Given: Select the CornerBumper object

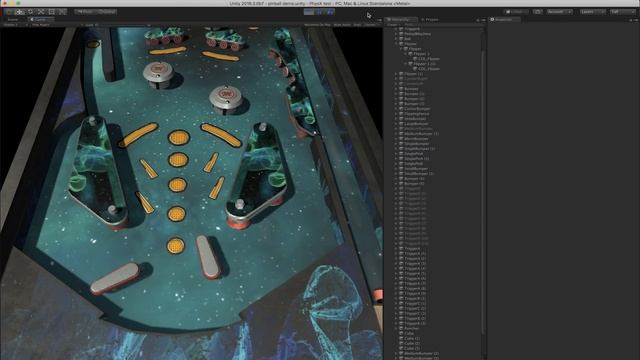Looking at the screenshot, I should pyautogui.click(x=417, y=109).
